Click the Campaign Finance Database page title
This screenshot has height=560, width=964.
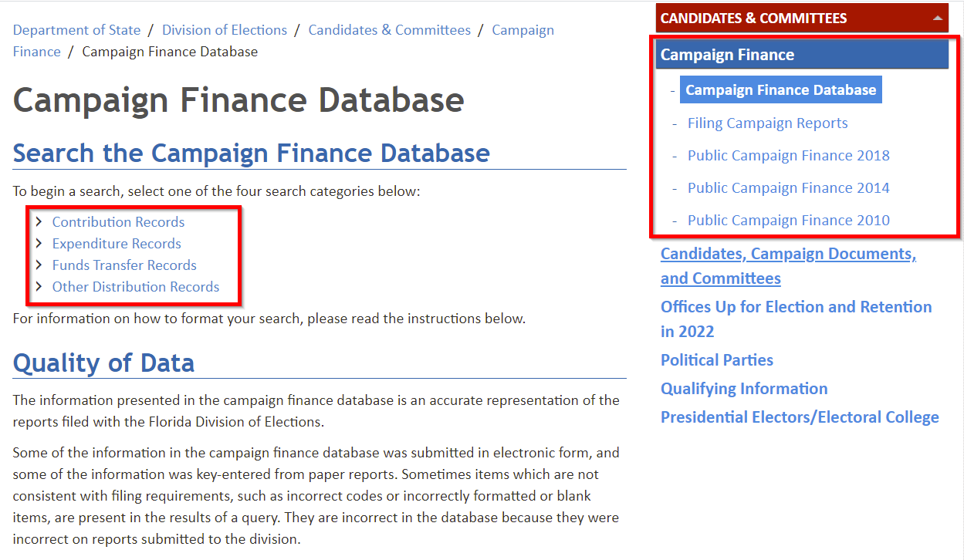[238, 100]
